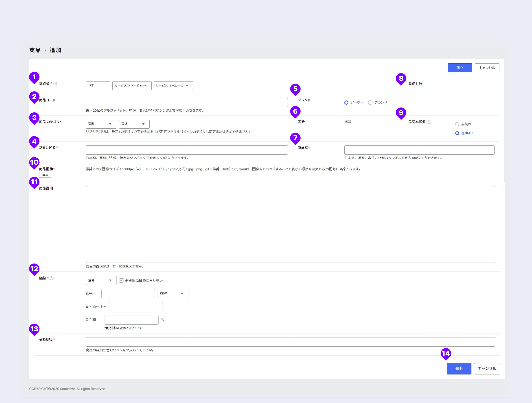Open the KRW currency dropdown
This screenshot has width=532, height=403.
[x=173, y=293]
